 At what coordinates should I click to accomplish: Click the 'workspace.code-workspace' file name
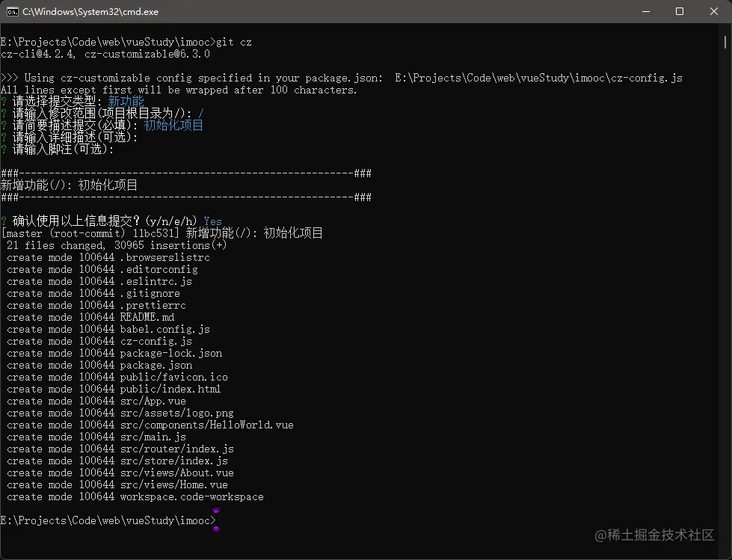coord(192,496)
